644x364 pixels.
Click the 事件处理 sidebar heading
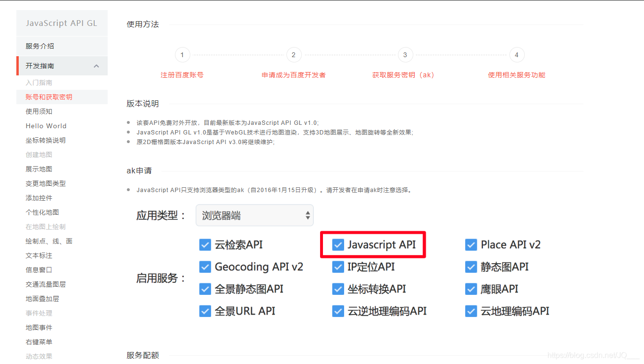pos(39,313)
